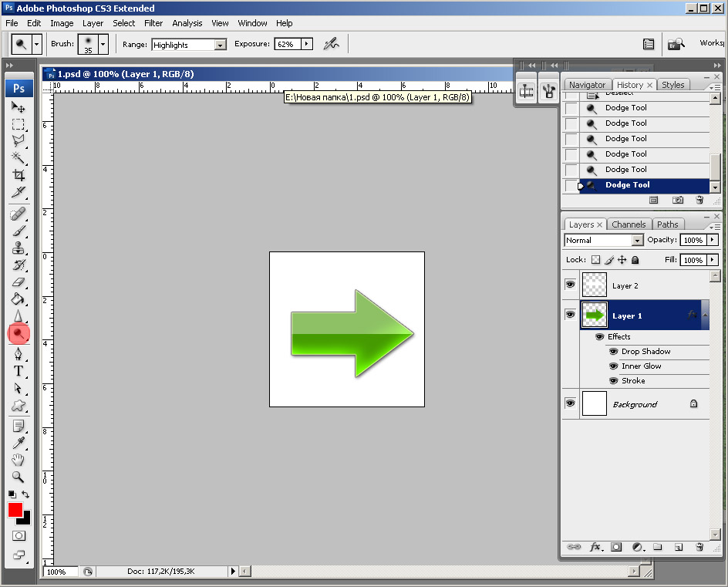The image size is (728, 587).
Task: Create a new layer
Action: pos(679,547)
